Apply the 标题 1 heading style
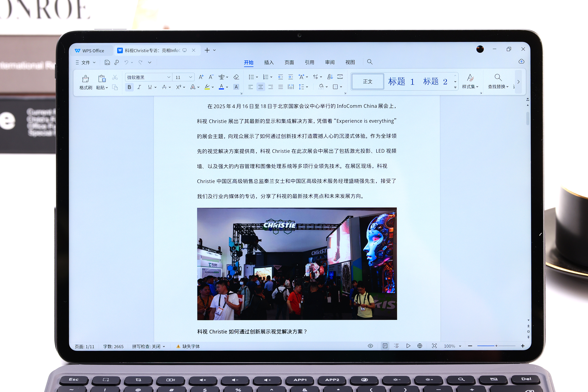The width and height of the screenshot is (588, 392). tap(401, 82)
